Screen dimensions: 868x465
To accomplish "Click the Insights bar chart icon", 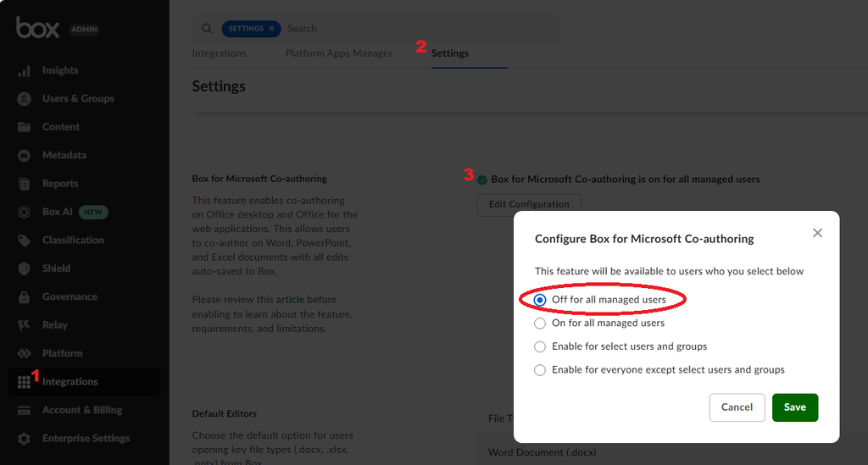I will [25, 71].
